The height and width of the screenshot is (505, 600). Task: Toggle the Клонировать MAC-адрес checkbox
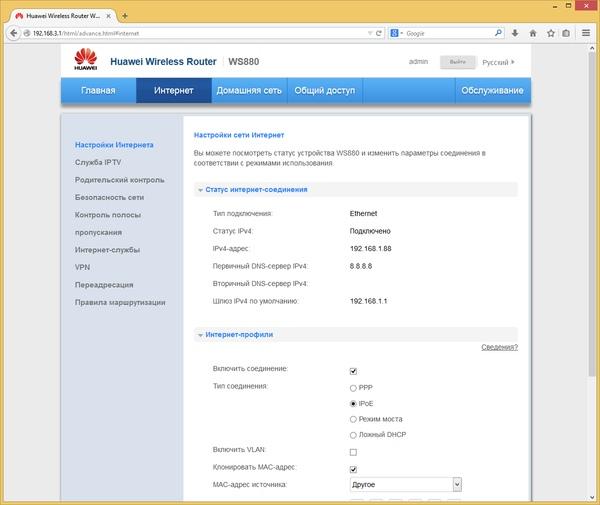tap(353, 469)
